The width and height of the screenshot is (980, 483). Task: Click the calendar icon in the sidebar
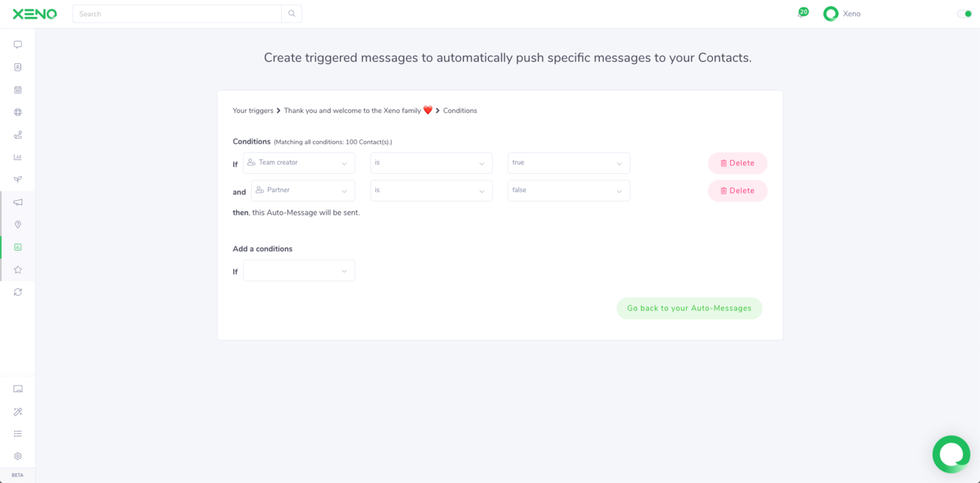18,90
